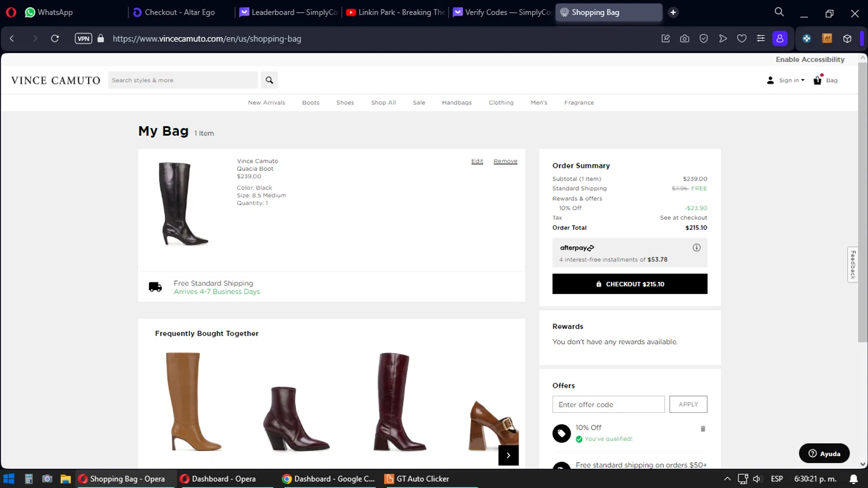Open the Clothing menu
This screenshot has width=868, height=488.
tap(501, 102)
